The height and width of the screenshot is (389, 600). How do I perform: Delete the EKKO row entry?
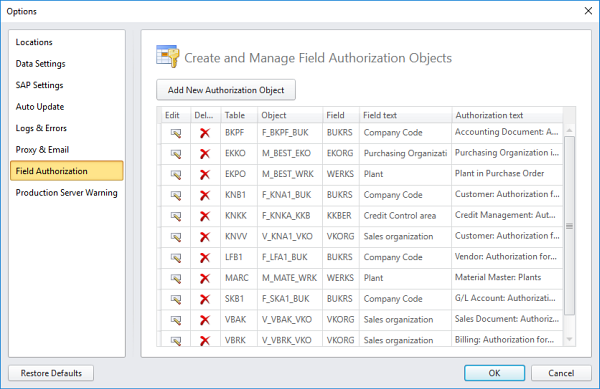pyautogui.click(x=205, y=154)
